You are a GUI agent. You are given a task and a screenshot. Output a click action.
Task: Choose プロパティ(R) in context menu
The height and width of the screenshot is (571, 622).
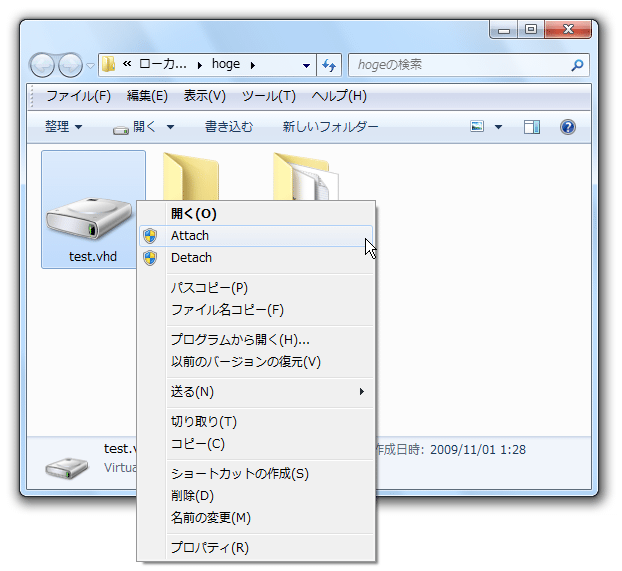coord(256,548)
